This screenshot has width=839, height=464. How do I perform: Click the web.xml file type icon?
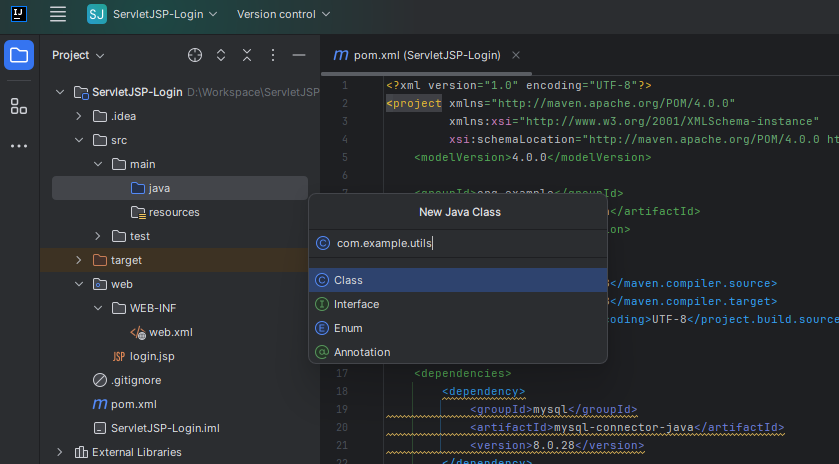coord(138,333)
